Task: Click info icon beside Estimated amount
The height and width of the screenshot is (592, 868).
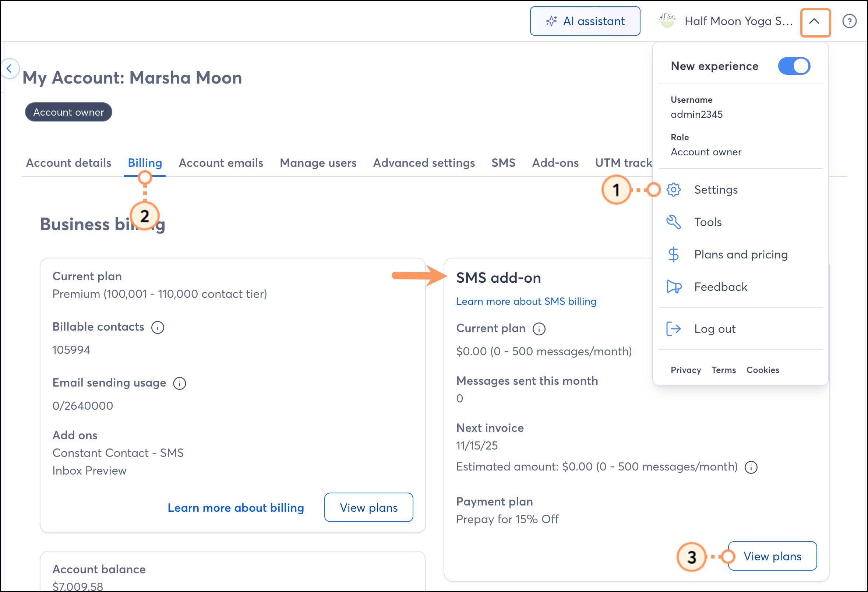Action: [751, 467]
